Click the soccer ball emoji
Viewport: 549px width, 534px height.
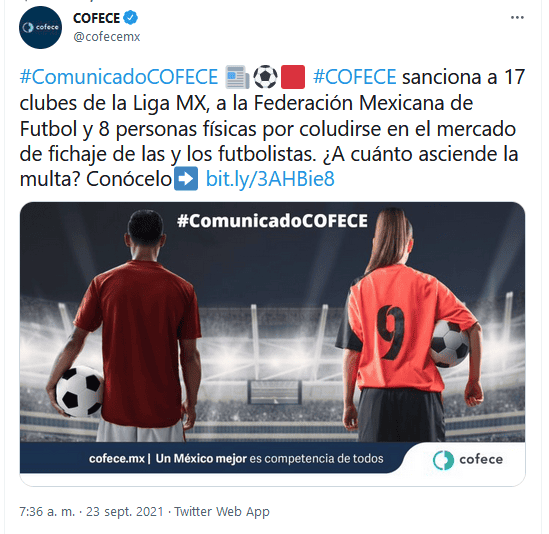(x=265, y=77)
